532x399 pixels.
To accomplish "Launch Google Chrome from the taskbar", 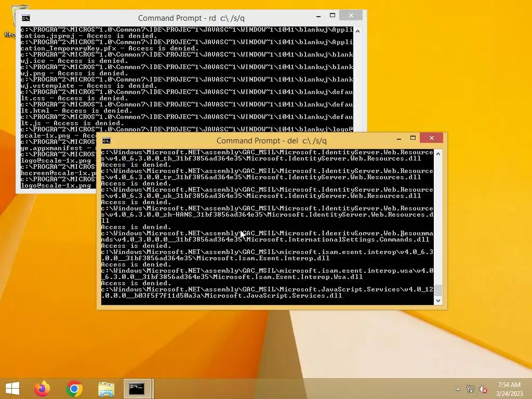I will click(74, 389).
